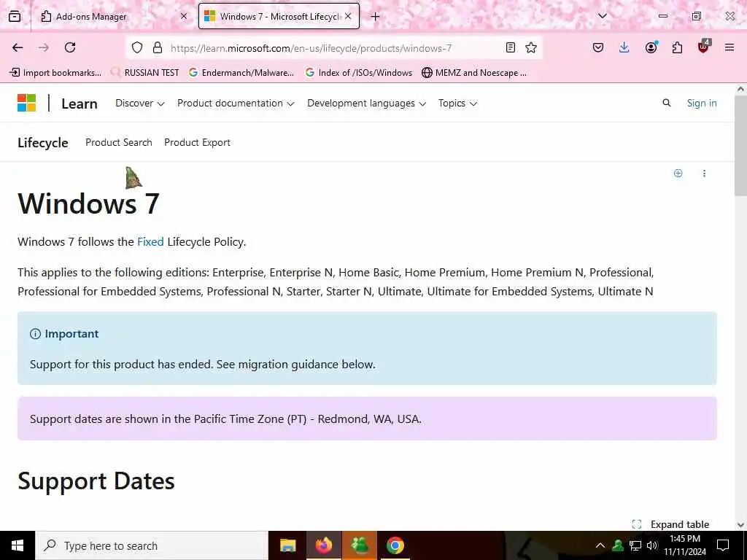Switch to Firefox in taskbar
The height and width of the screenshot is (560, 747).
tap(323, 545)
